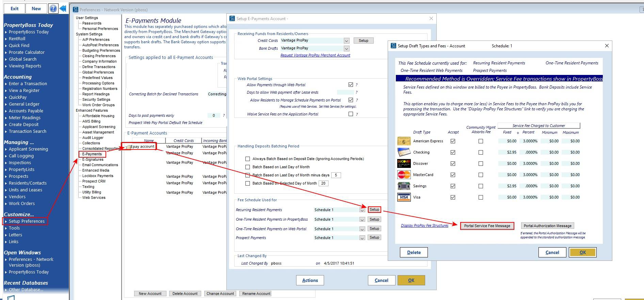Image resolution: width=644 pixels, height=300 pixels.
Task: Click Actions in Setup E-Payments Account dialog
Action: (310, 280)
